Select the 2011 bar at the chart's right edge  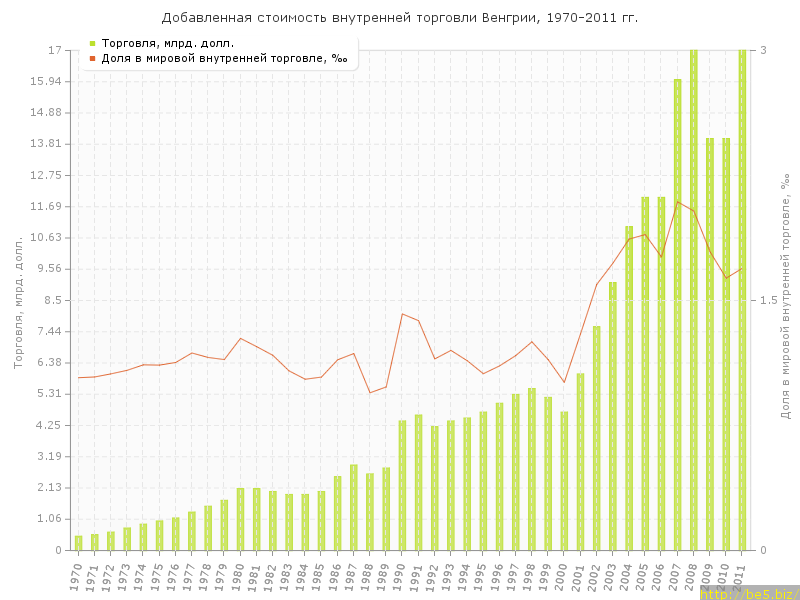point(742,300)
